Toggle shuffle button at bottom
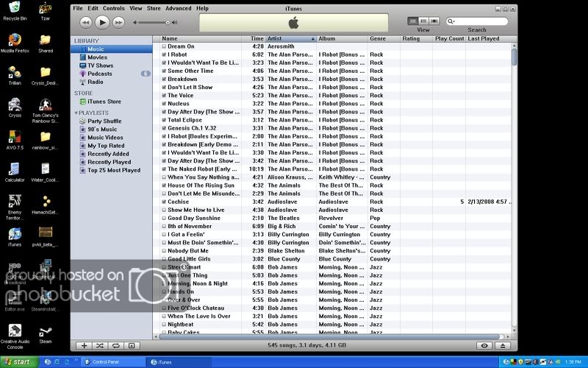Viewport: 588px width, 368px height. tap(100, 346)
